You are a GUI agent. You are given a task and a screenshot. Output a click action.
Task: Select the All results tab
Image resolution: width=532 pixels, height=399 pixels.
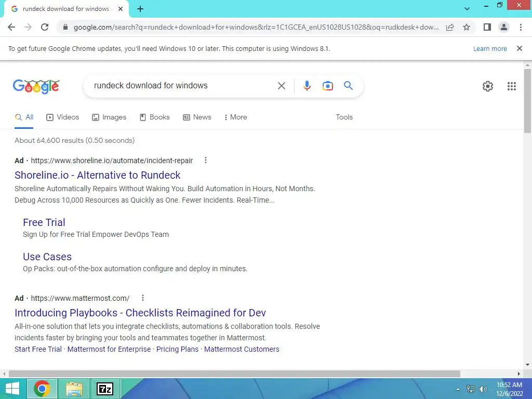24,117
